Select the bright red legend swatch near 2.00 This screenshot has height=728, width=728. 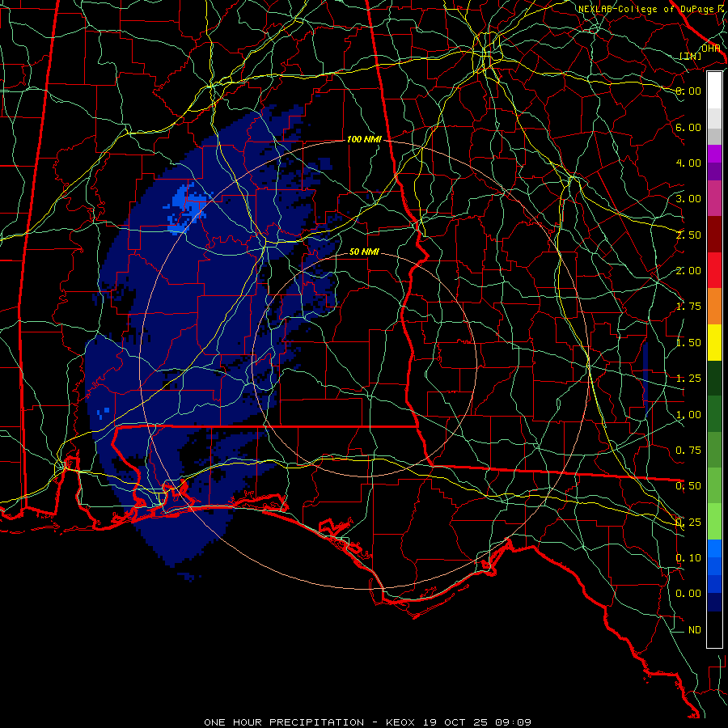(714, 270)
